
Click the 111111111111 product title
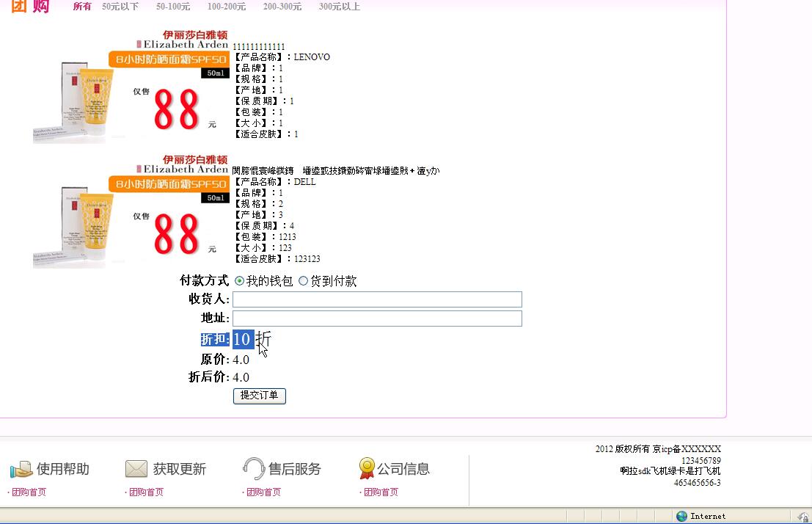coord(258,47)
